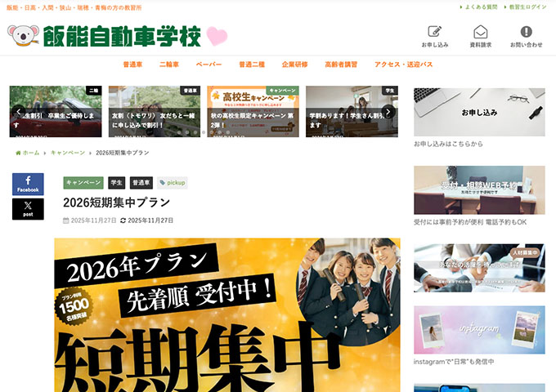Click the 学生 category tag

(116, 183)
